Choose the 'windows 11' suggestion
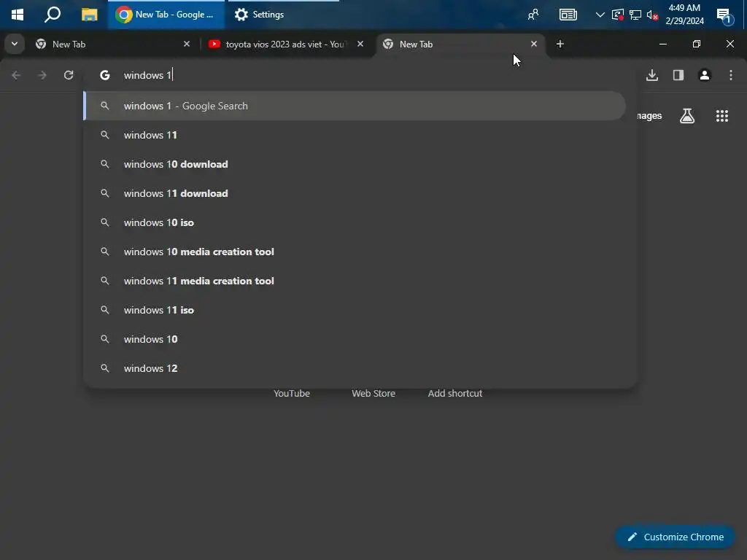 tap(355, 135)
